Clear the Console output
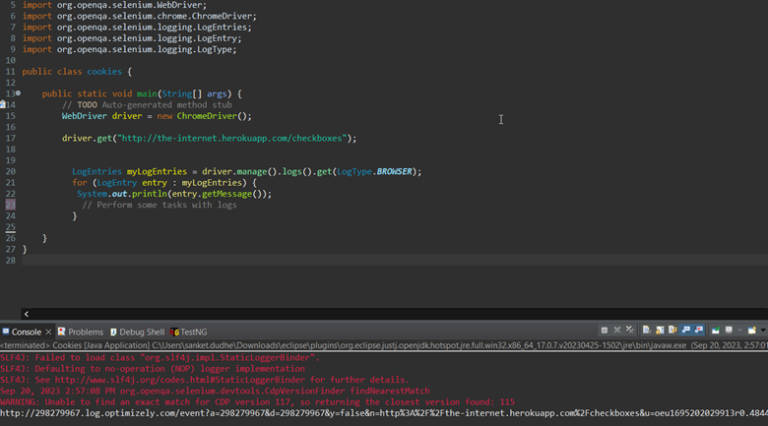 click(x=647, y=330)
